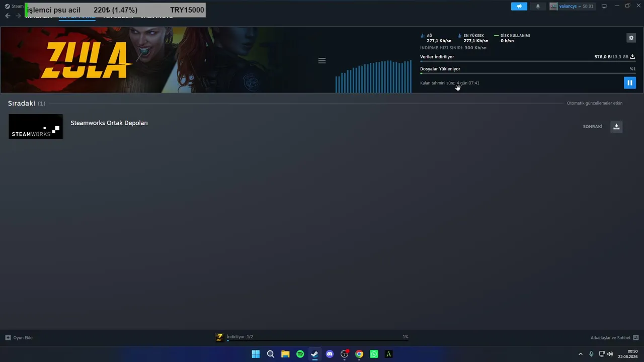Image resolution: width=644 pixels, height=362 pixels.
Task: Open the valiancys profile avatar
Action: point(553,6)
